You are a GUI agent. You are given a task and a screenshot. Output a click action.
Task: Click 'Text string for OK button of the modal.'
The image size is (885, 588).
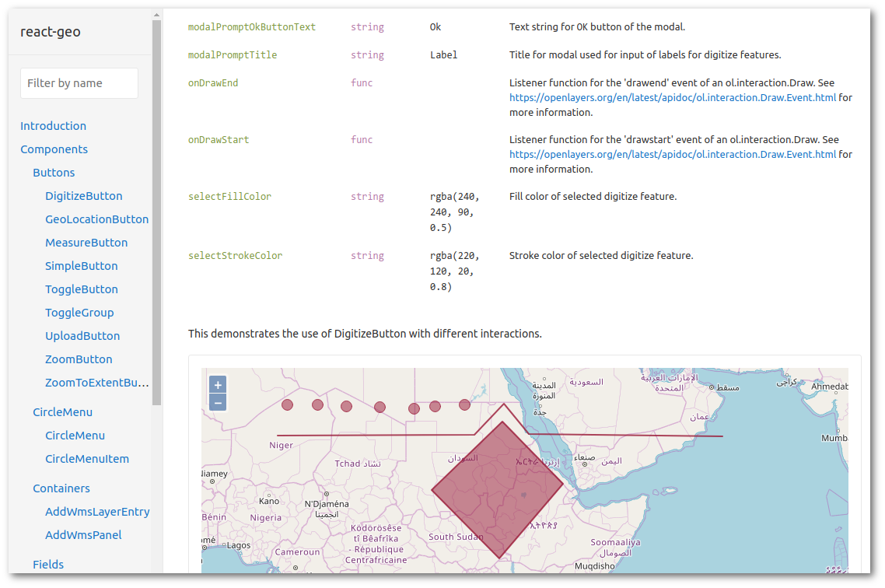pos(597,27)
